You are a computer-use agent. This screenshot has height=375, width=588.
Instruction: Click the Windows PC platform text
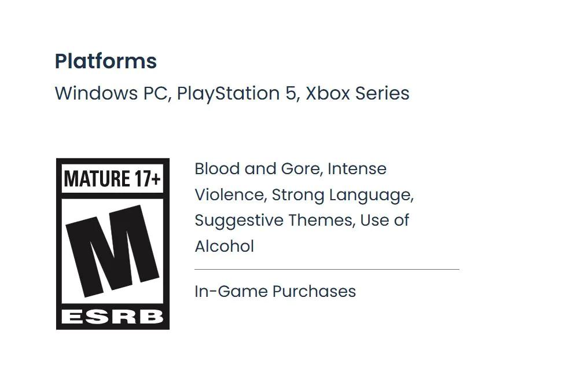click(x=112, y=93)
